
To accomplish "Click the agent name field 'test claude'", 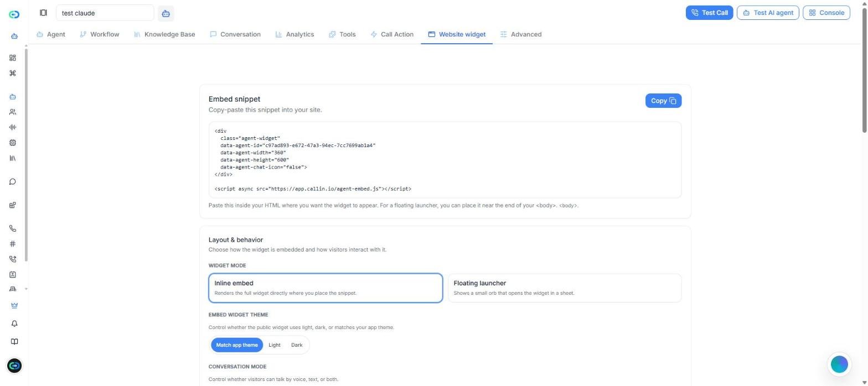I will (105, 13).
